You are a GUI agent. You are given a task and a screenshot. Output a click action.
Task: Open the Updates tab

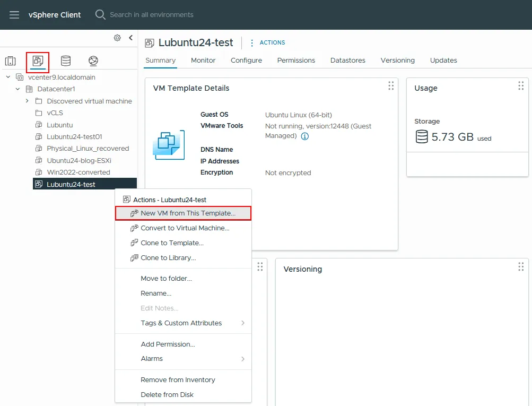click(443, 61)
